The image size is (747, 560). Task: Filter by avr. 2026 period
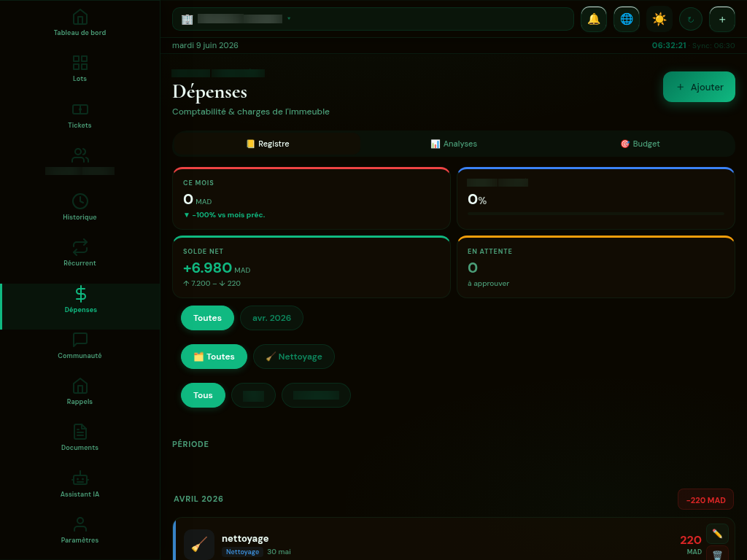pos(271,318)
